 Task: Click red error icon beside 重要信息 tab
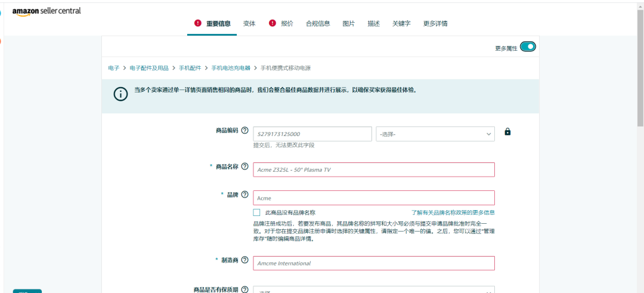click(198, 23)
